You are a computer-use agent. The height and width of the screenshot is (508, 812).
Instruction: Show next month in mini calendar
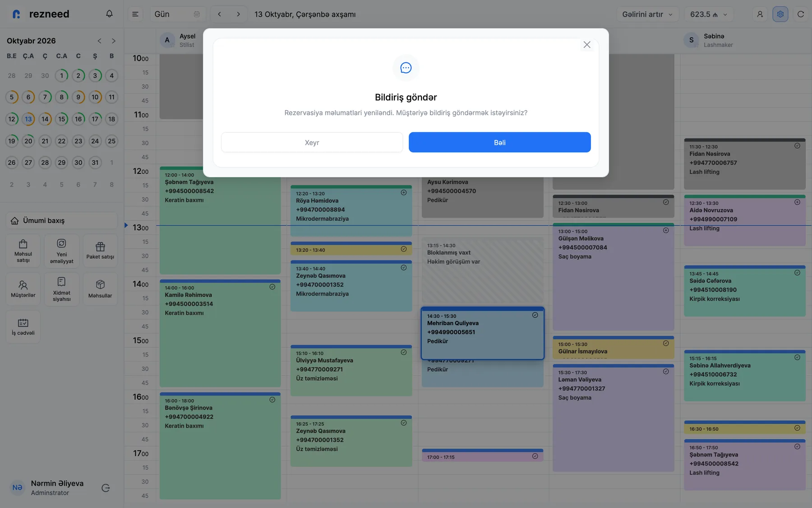coord(114,41)
